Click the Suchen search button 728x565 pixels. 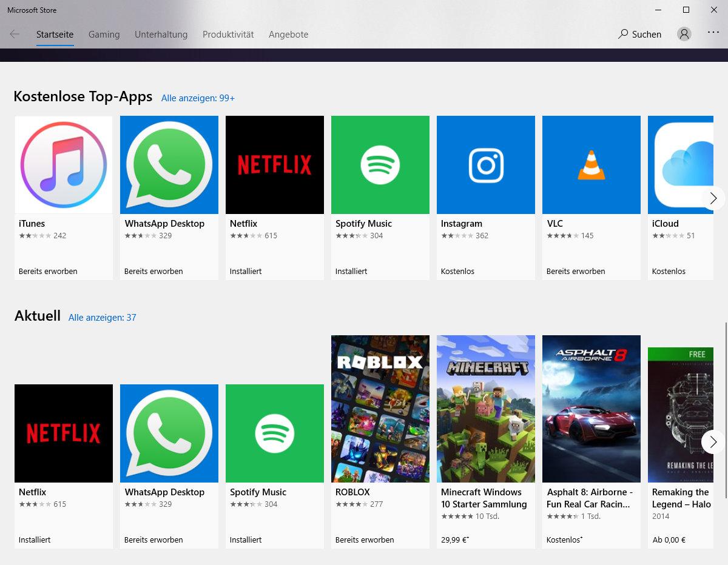coord(639,35)
